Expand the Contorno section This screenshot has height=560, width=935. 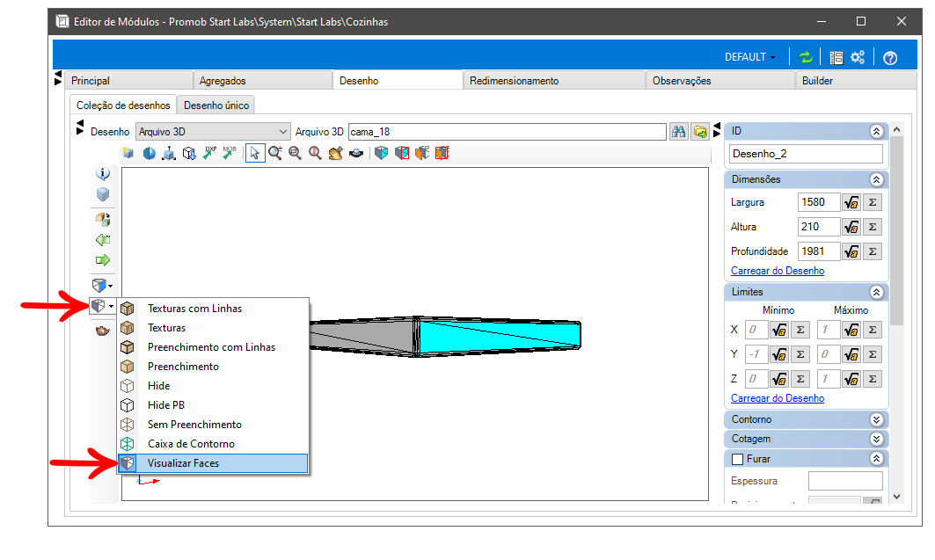click(x=876, y=419)
